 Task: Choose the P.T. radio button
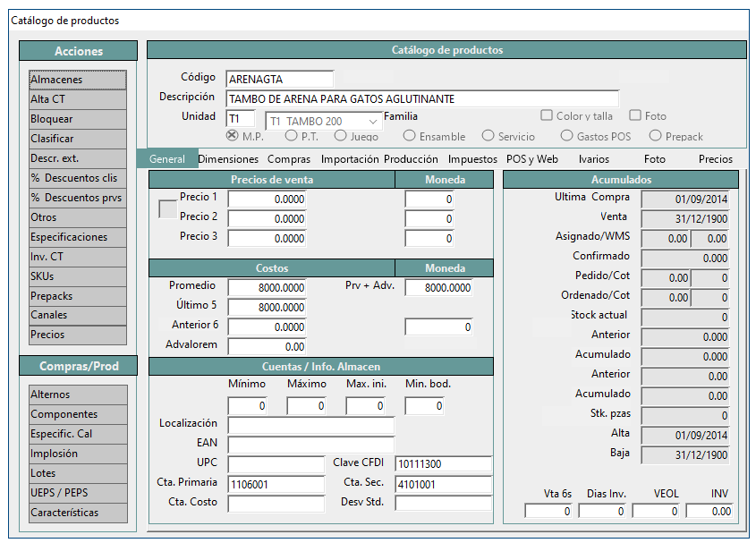291,135
